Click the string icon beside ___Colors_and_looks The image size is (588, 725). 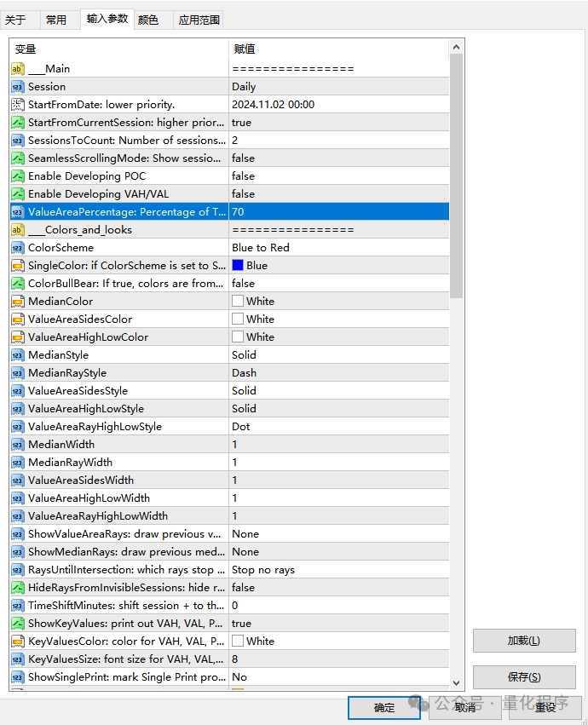click(18, 230)
